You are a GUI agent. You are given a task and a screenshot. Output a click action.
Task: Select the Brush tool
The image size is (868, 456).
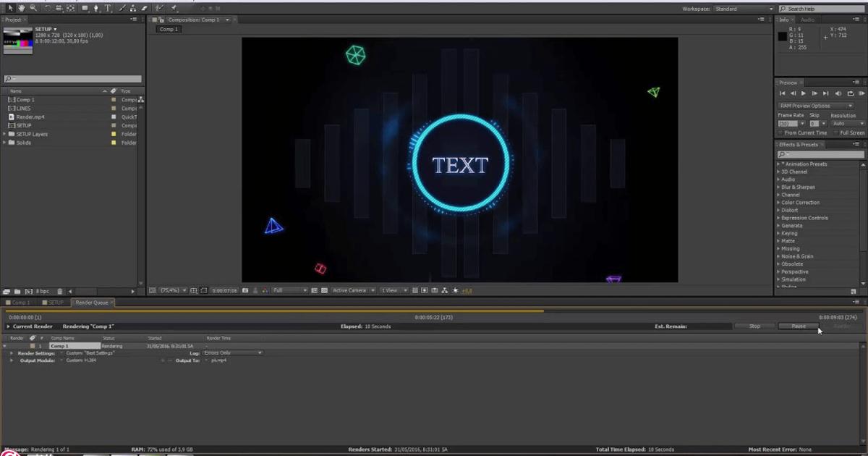click(x=122, y=8)
